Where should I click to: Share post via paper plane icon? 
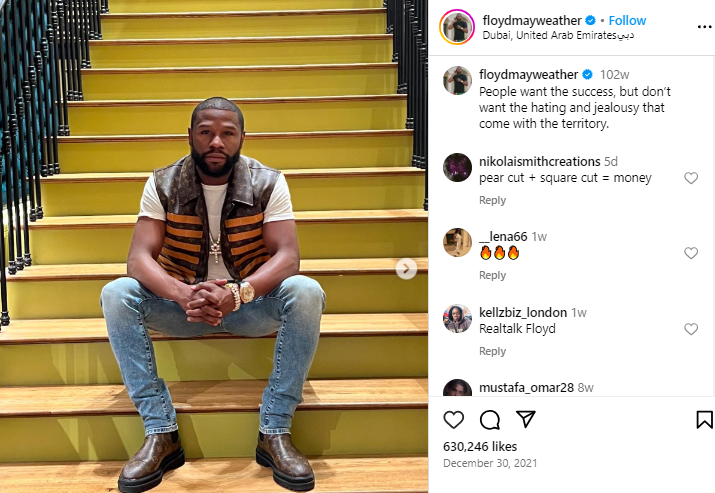click(x=525, y=419)
